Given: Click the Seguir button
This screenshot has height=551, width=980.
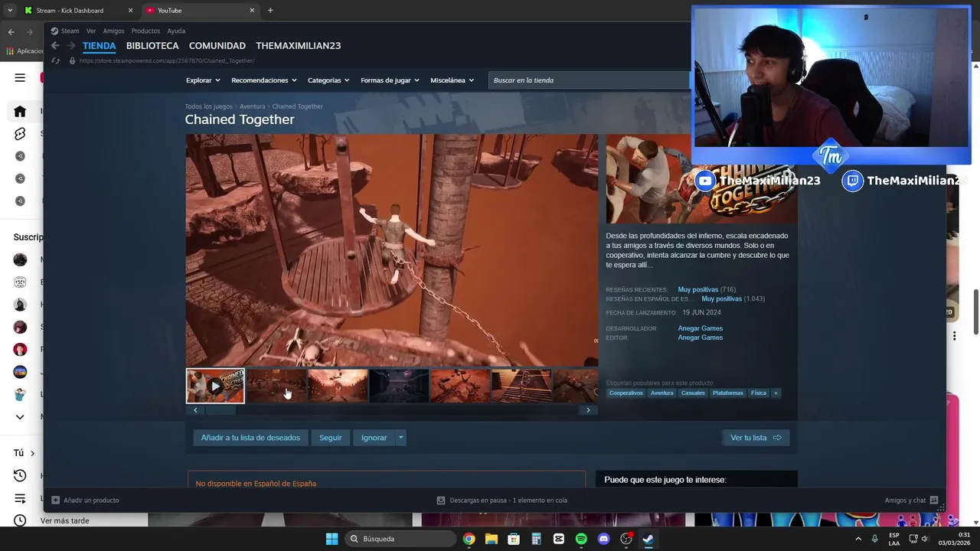Looking at the screenshot, I should tap(331, 438).
